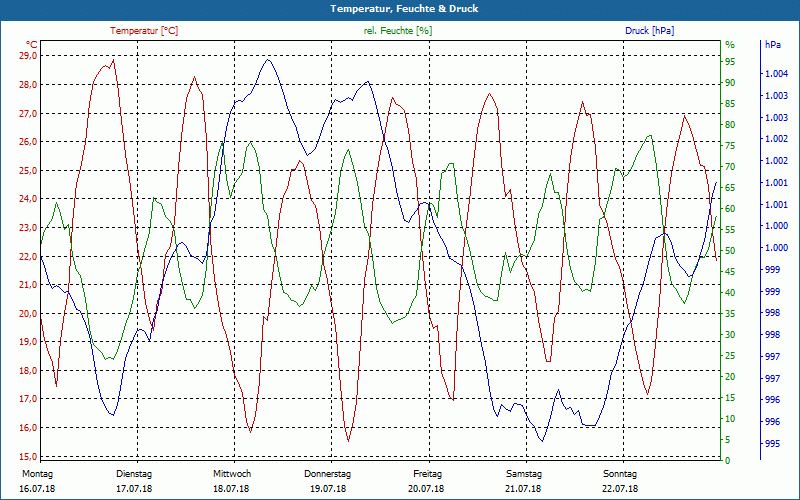
Task: Click the "Dienstag" day label
Action: [134, 474]
